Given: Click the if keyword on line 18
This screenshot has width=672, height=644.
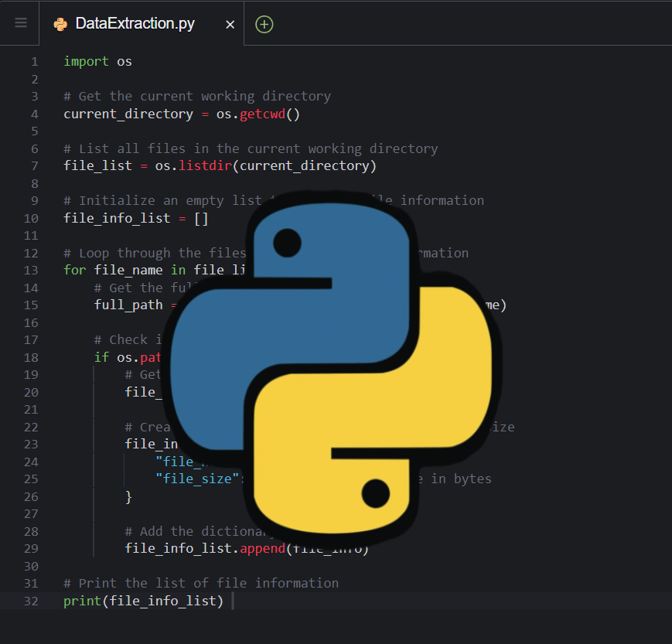Looking at the screenshot, I should coord(101,356).
